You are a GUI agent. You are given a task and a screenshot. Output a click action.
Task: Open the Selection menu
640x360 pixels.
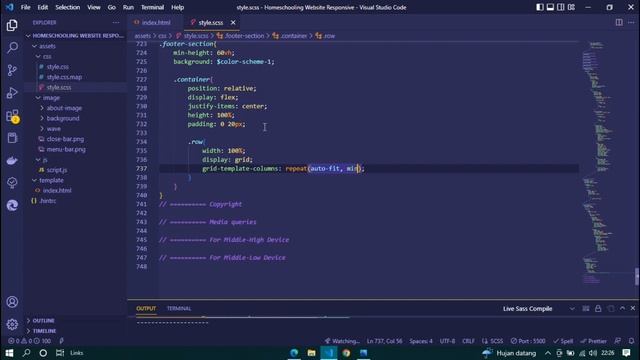pos(68,7)
